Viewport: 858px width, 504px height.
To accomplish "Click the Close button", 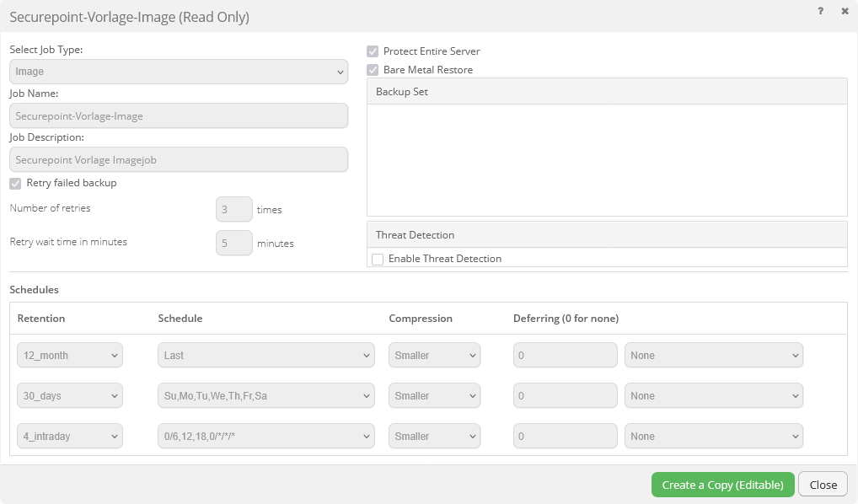I will [x=823, y=485].
